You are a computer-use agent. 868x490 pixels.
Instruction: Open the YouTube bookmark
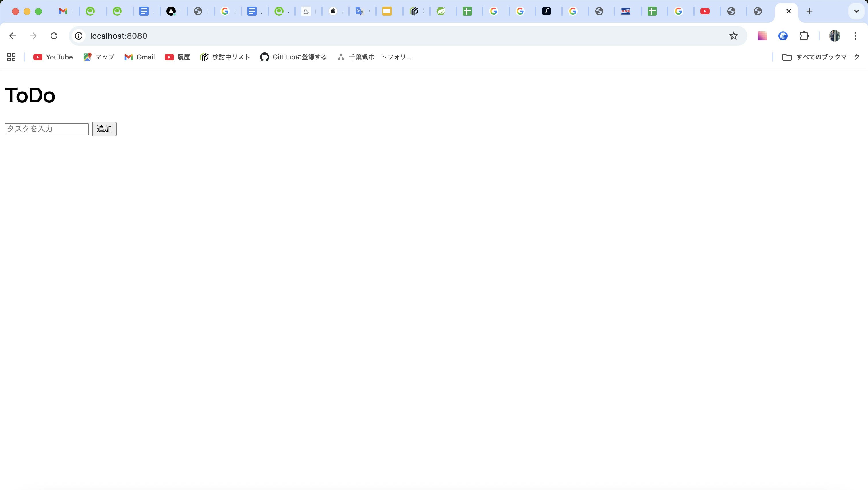[53, 57]
